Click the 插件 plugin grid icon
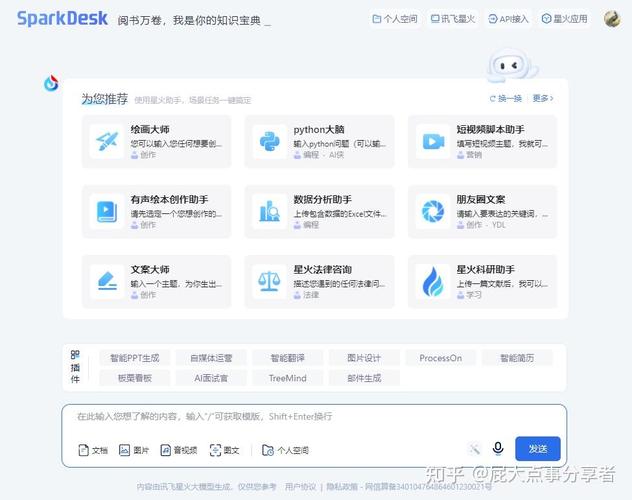Viewport: 632px width, 500px height. click(x=75, y=355)
